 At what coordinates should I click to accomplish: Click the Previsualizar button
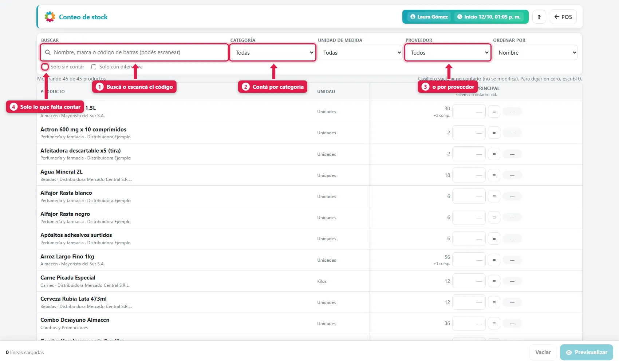[586, 352]
